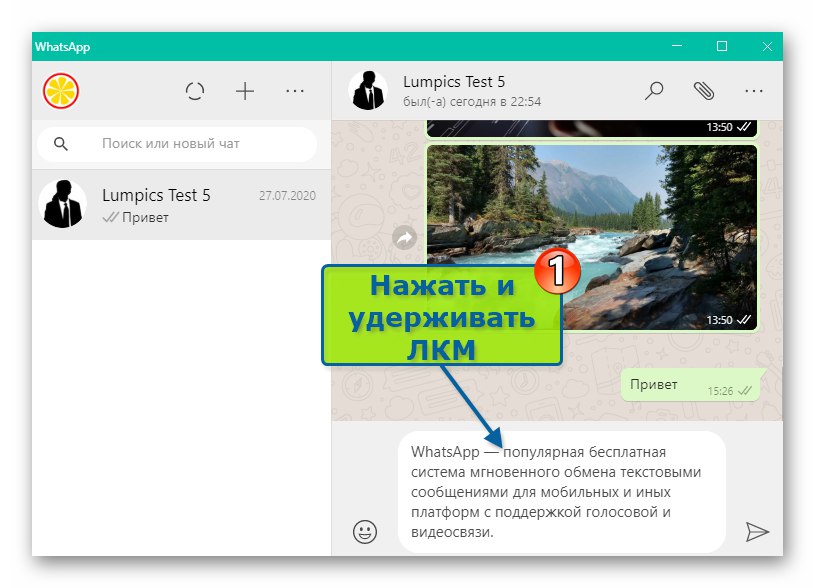Forward the river photo via arrow button

pos(404,238)
